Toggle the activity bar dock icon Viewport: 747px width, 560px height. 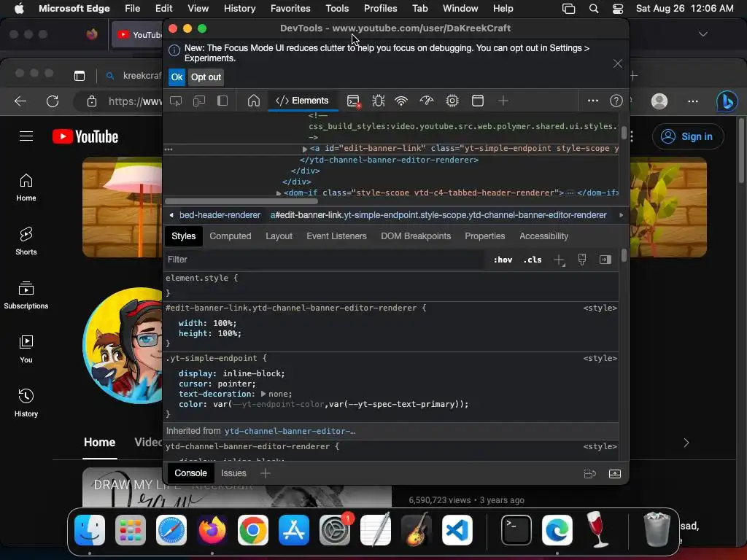pos(222,101)
